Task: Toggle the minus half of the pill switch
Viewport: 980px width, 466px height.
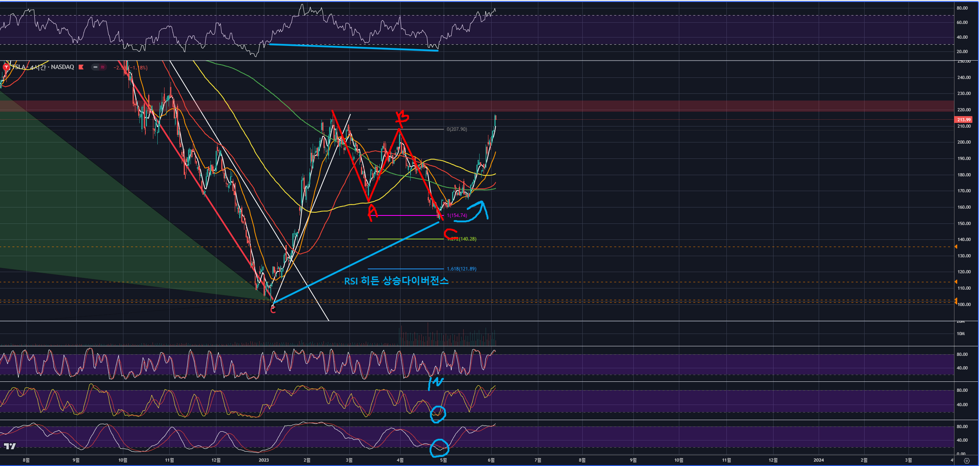Action: (x=95, y=67)
